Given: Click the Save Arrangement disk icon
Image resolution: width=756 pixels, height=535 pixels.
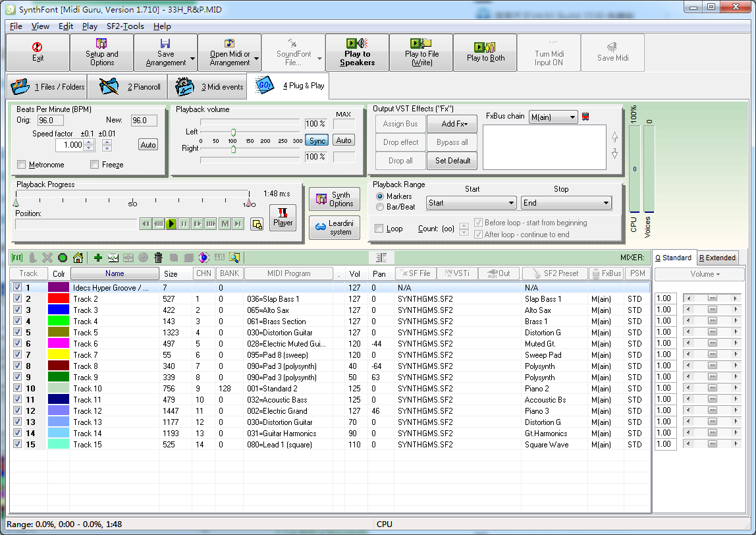Looking at the screenshot, I should (165, 43).
